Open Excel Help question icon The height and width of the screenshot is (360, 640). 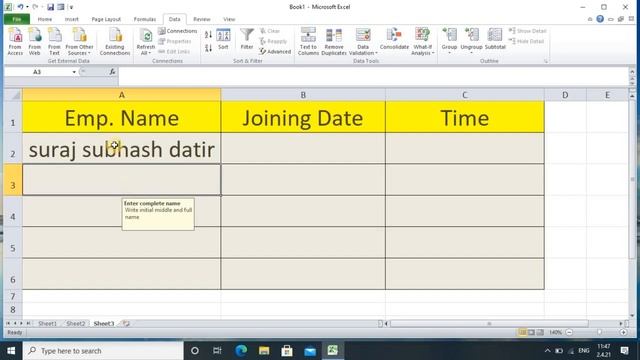(x=600, y=19)
